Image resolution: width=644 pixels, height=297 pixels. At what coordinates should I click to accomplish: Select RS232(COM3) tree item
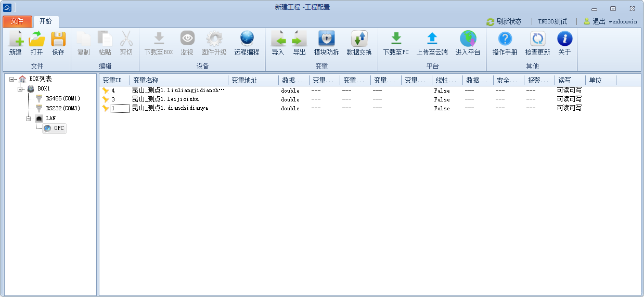pos(63,109)
